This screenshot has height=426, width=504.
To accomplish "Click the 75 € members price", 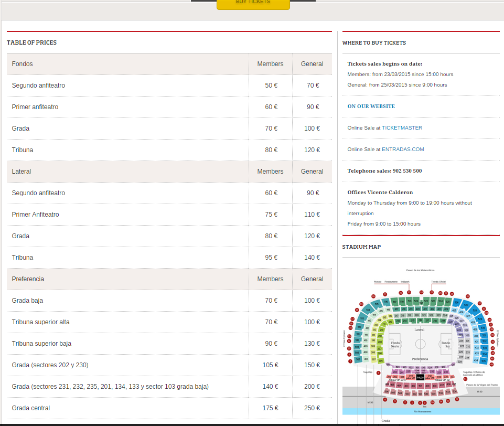I will [271, 215].
